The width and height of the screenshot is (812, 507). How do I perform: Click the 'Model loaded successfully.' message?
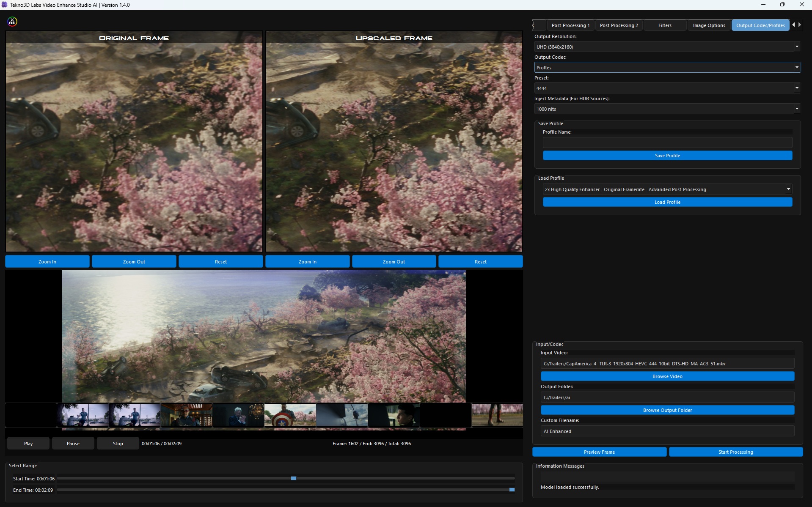click(x=570, y=487)
